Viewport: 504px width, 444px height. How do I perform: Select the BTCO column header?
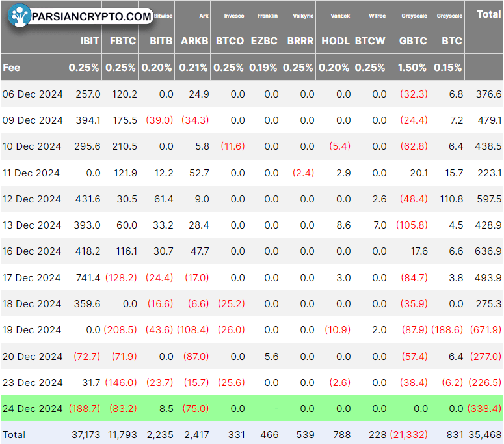tap(230, 41)
